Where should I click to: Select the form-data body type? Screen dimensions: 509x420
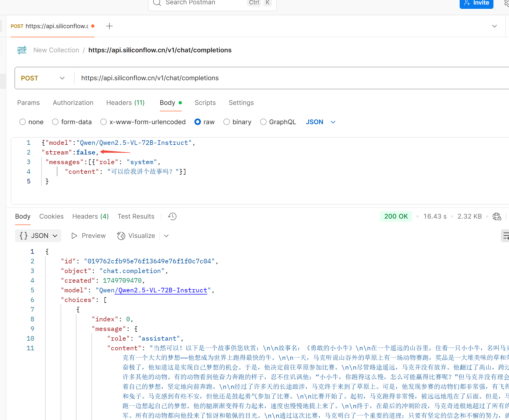pyautogui.click(x=55, y=122)
